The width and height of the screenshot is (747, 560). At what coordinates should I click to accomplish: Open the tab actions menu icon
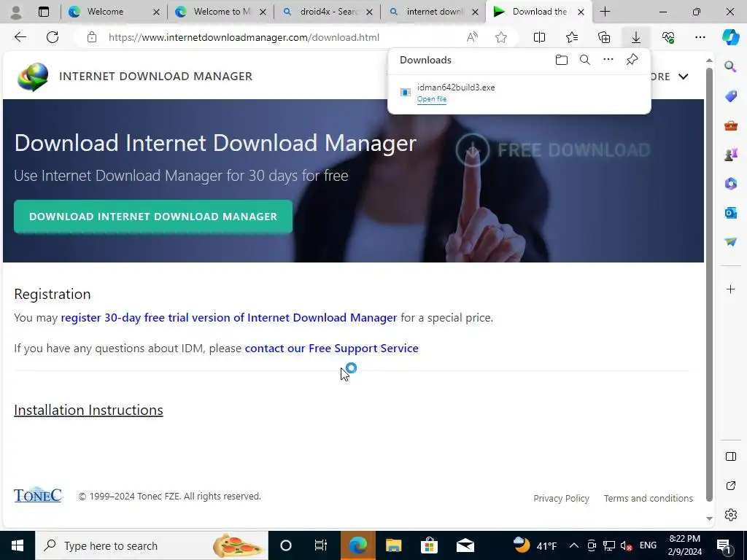click(43, 12)
